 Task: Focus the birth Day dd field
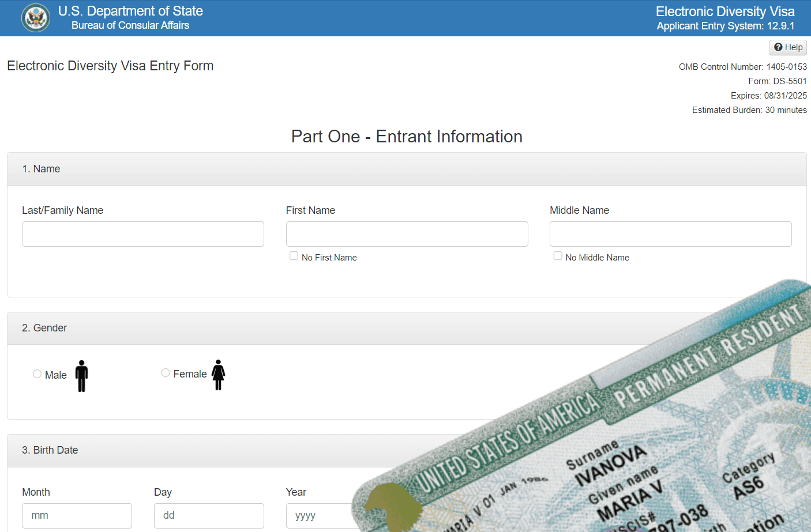(209, 516)
